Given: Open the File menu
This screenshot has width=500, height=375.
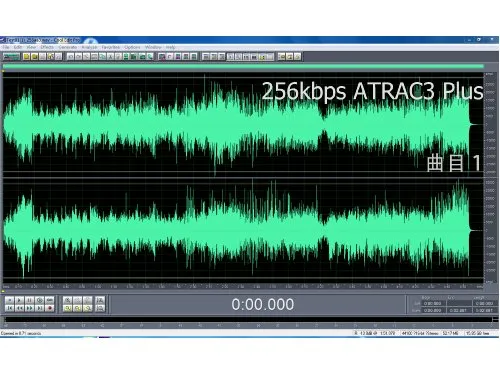Looking at the screenshot, I should pos(6,47).
